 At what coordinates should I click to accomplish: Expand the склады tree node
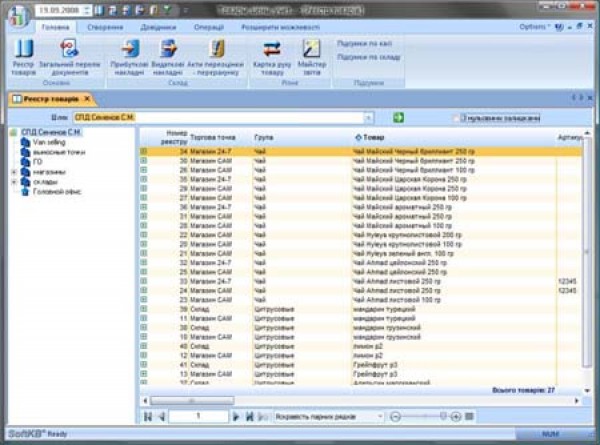click(13, 182)
